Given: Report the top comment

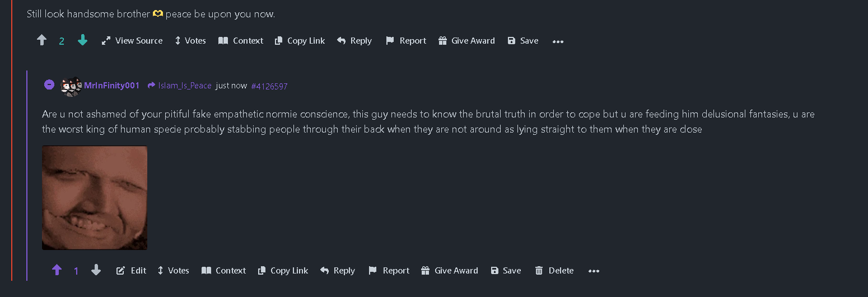Looking at the screenshot, I should pyautogui.click(x=406, y=41).
